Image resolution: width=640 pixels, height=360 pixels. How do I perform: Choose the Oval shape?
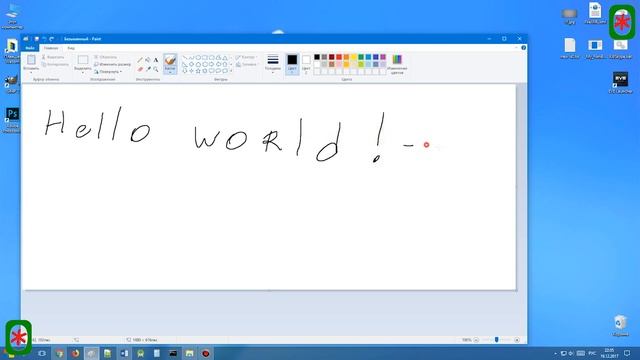pyautogui.click(x=198, y=58)
